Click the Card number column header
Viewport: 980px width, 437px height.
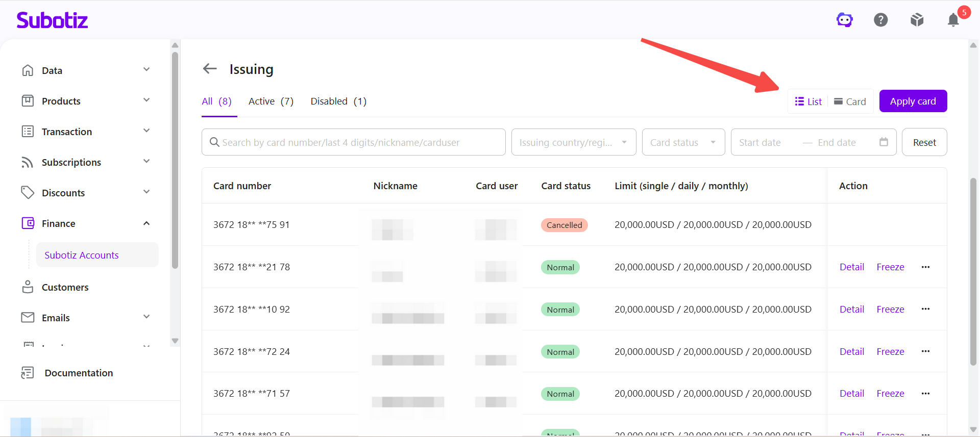(242, 186)
